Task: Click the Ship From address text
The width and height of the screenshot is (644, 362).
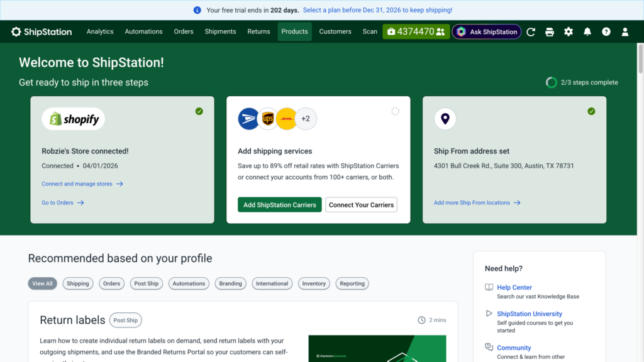Action: 504,166
